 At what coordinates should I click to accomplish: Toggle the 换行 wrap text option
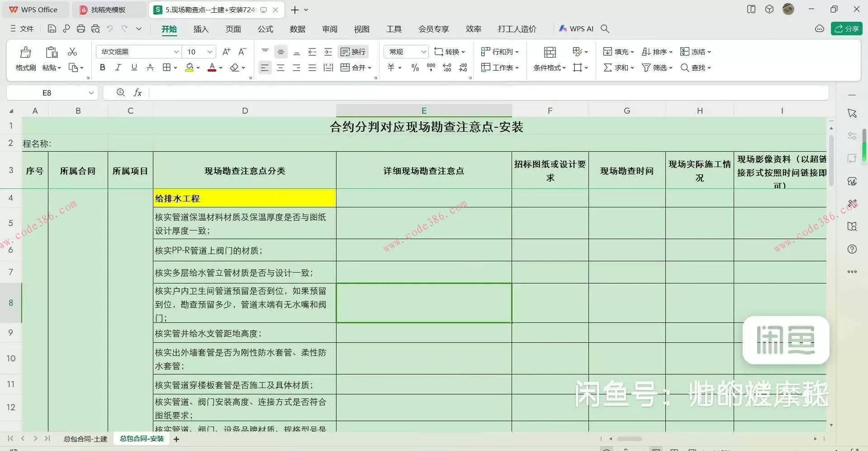click(x=353, y=52)
